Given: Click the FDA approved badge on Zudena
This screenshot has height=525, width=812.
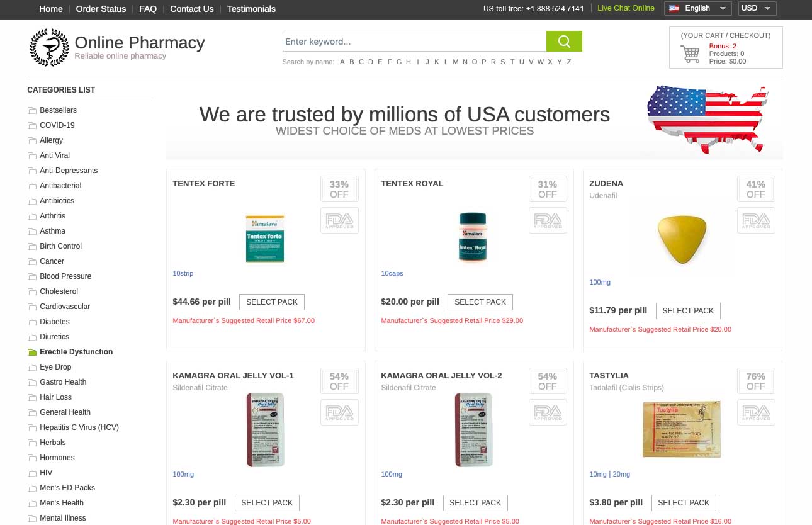Looking at the screenshot, I should [x=756, y=220].
